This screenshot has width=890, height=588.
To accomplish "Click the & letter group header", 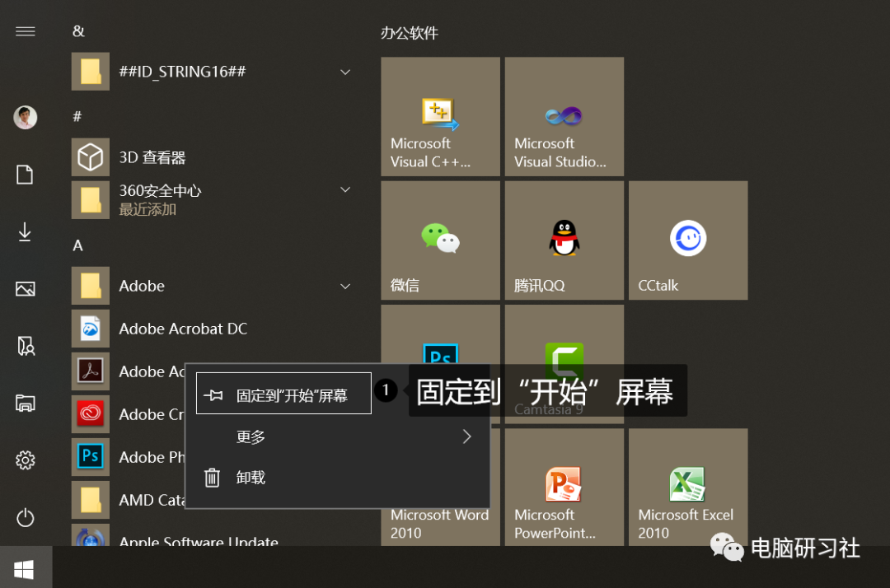I will tap(78, 31).
